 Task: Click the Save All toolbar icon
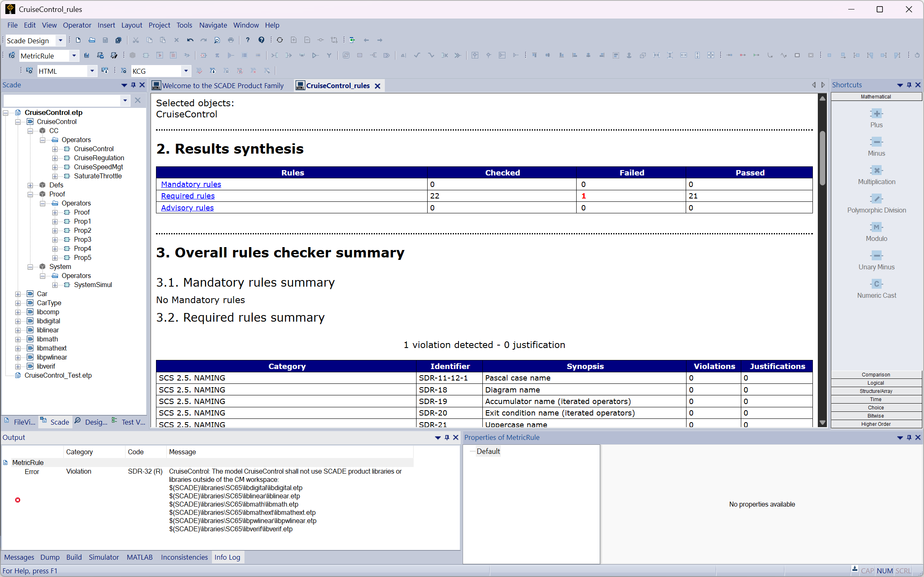(x=119, y=40)
